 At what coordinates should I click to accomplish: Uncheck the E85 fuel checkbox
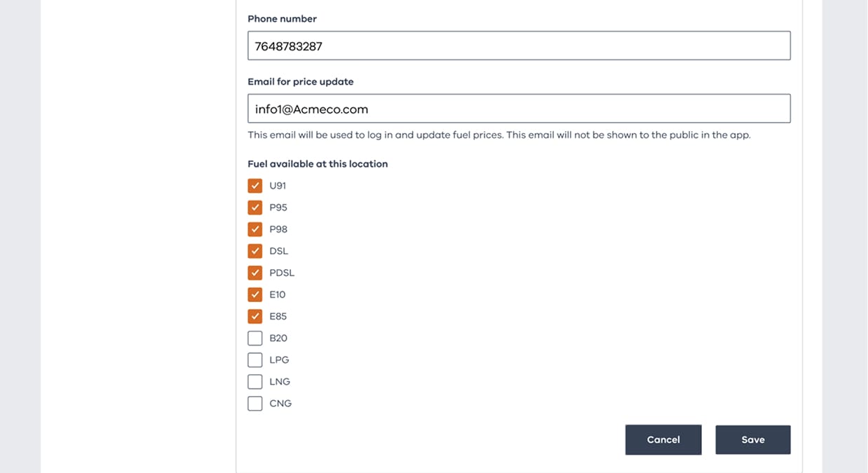pyautogui.click(x=255, y=316)
